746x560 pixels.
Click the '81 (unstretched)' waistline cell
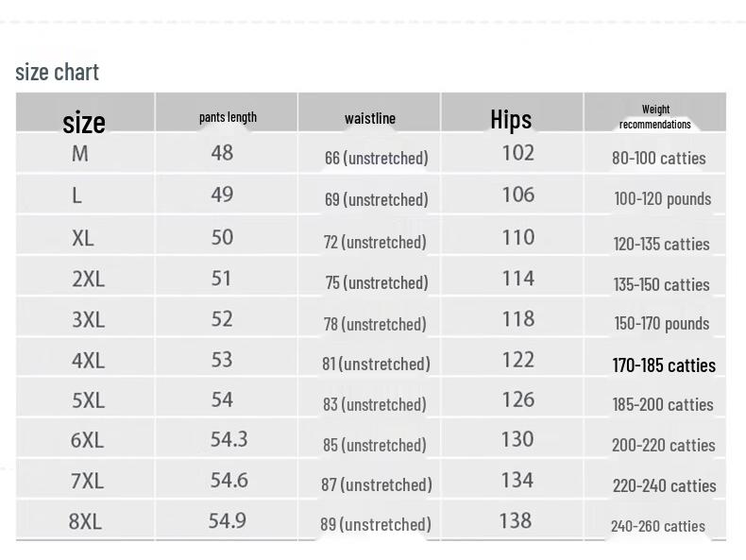(376, 364)
